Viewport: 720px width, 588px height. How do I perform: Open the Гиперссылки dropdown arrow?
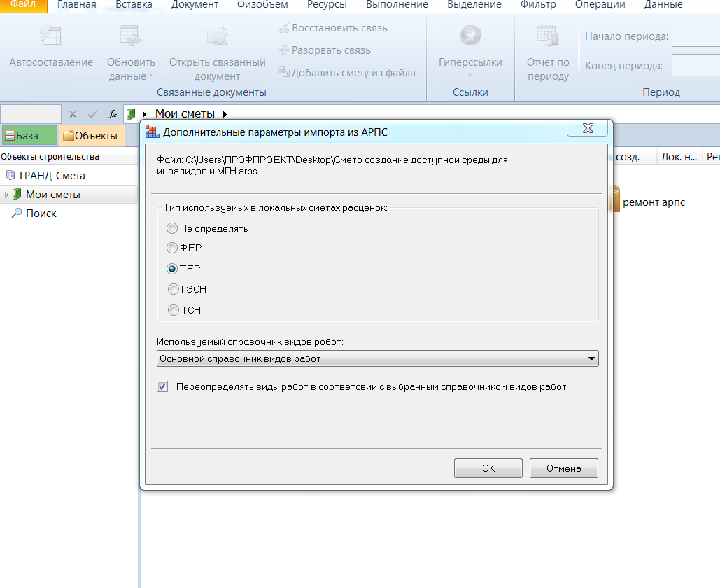(470, 76)
